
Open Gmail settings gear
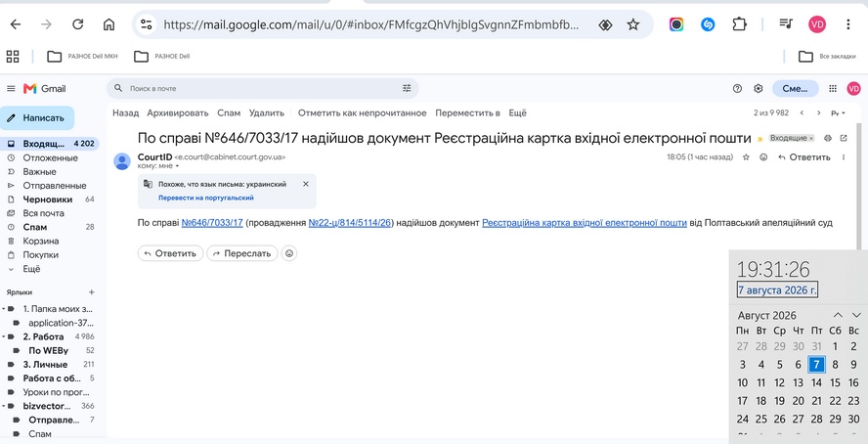[x=758, y=89]
